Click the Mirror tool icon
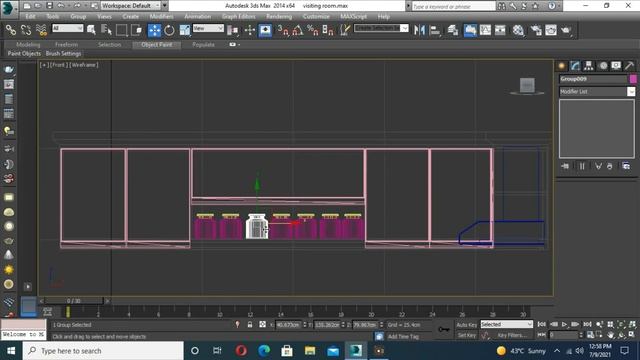This screenshot has height=360, width=640. 419,30
